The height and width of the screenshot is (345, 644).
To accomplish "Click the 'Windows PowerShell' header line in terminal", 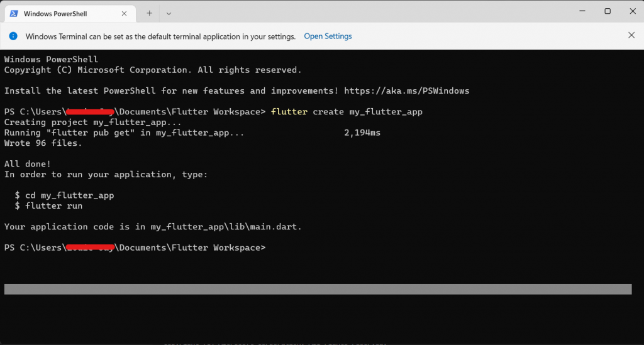I will point(51,60).
